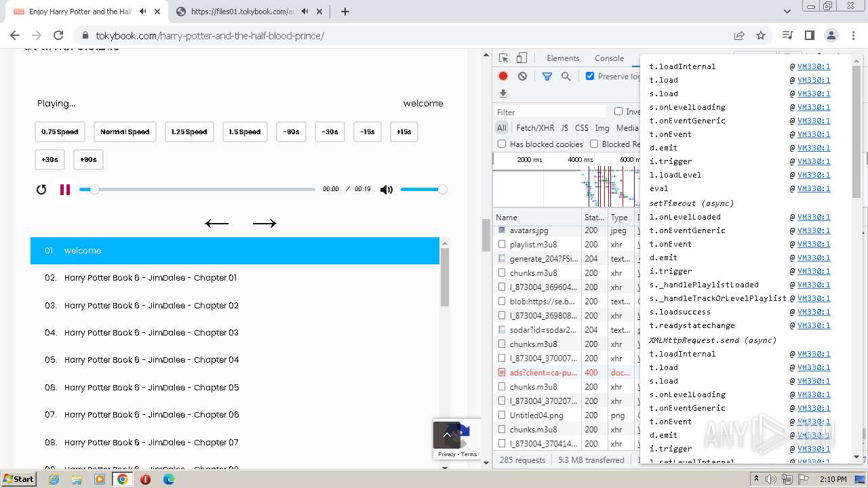
Task: Click the network timeline overview at 4000 ms
Action: [x=580, y=160]
